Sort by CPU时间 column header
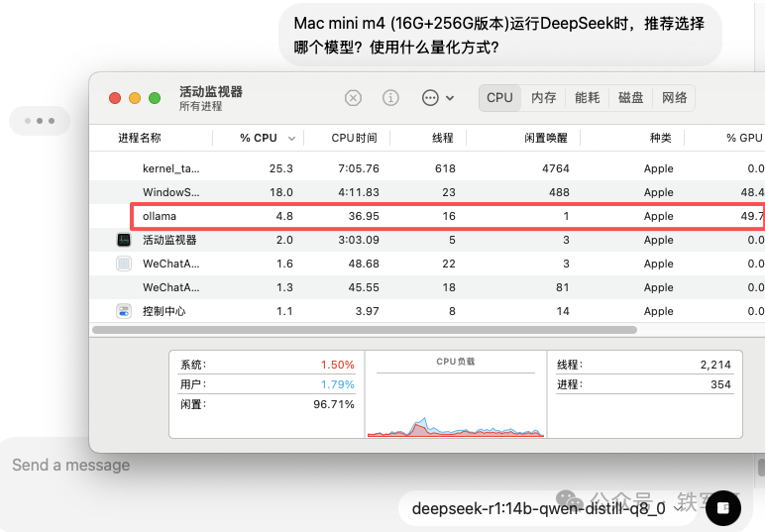The image size is (765, 532). coord(354,138)
